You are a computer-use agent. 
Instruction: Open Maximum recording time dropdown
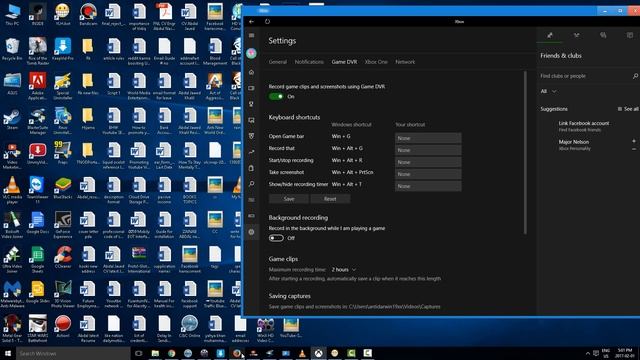click(344, 270)
